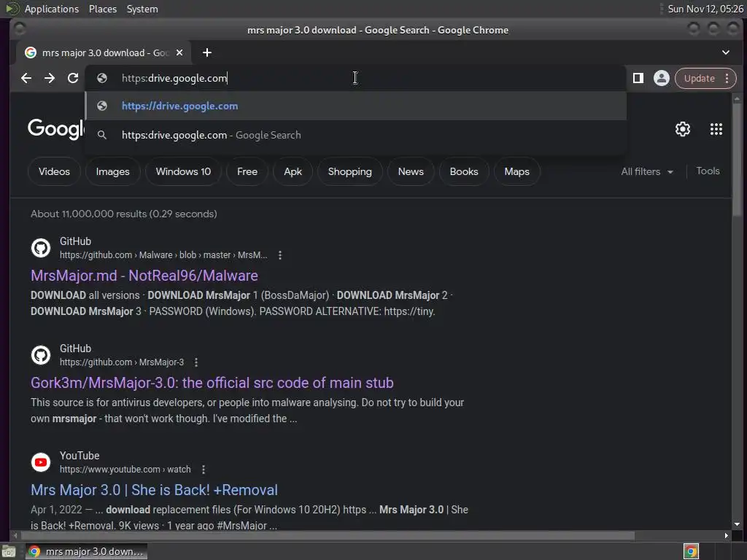Open the MrsMajor.md - NotReal96/Malware link
747x560 pixels.
[144, 276]
